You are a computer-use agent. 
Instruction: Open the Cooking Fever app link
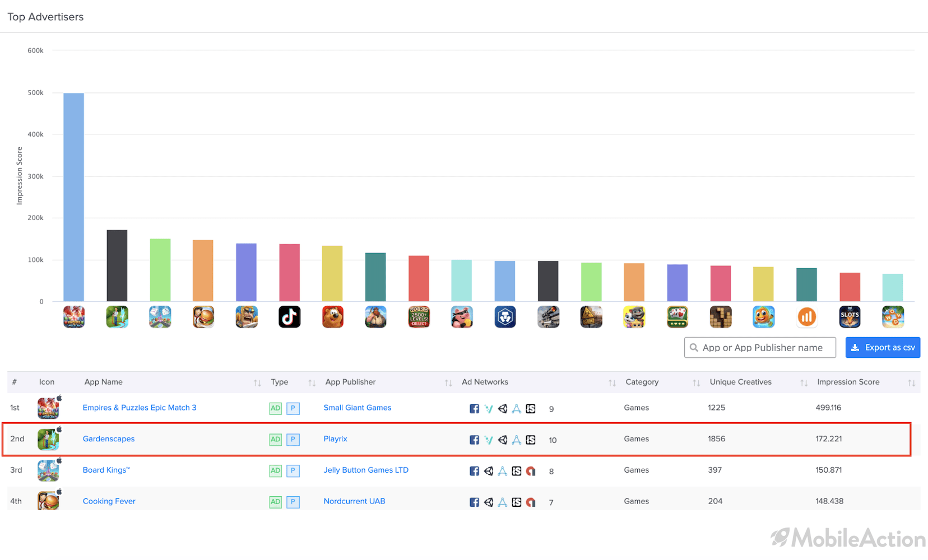109,501
